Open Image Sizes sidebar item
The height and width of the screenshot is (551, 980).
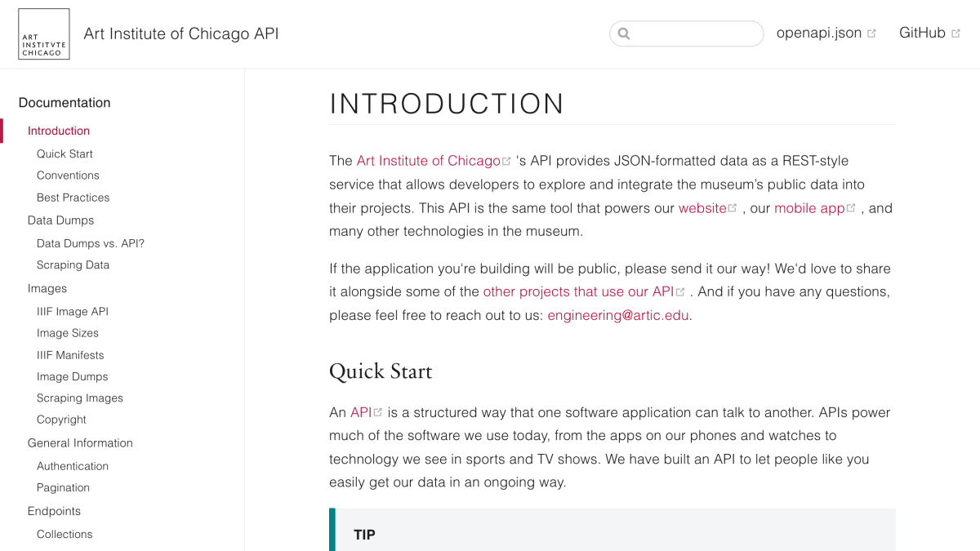point(68,333)
